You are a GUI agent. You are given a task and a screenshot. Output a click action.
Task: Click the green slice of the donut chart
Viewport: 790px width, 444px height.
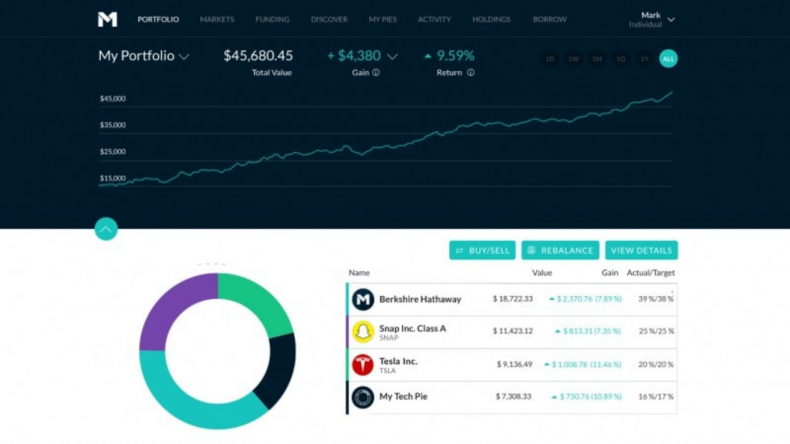[x=262, y=302]
